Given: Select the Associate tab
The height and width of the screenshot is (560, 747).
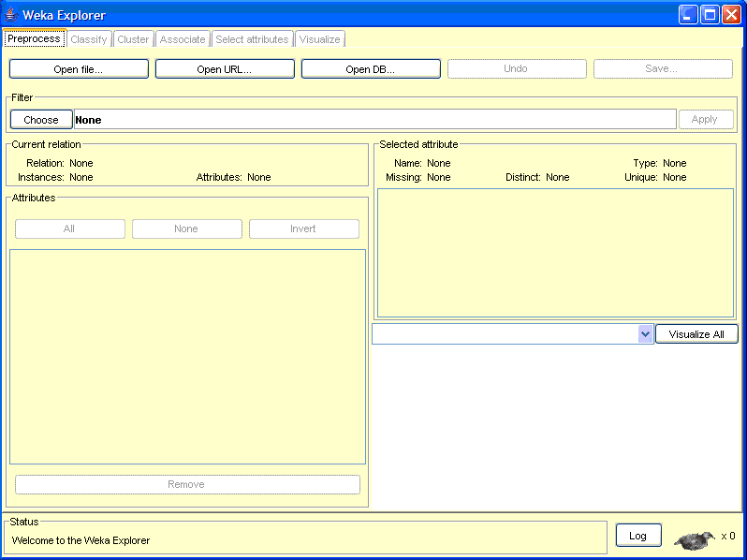Looking at the screenshot, I should (183, 39).
